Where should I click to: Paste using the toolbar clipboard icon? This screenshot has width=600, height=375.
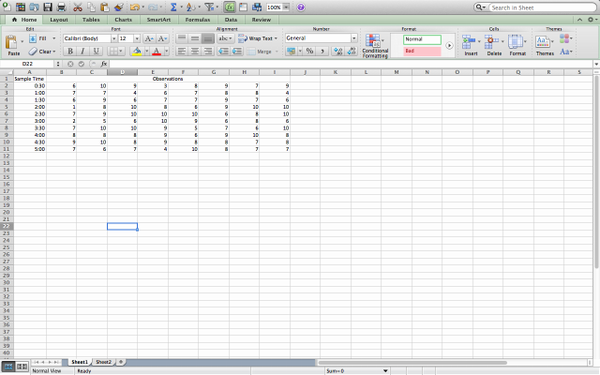[x=105, y=7]
